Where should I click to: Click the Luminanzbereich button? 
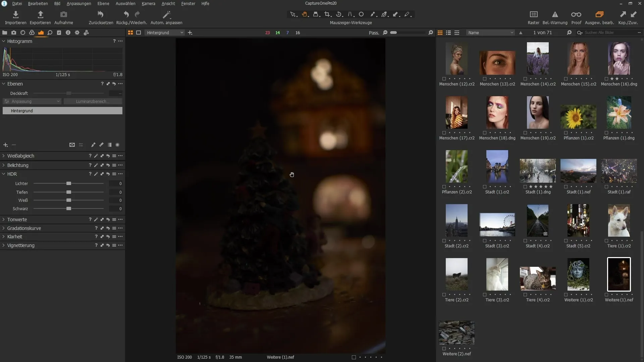[93, 101]
